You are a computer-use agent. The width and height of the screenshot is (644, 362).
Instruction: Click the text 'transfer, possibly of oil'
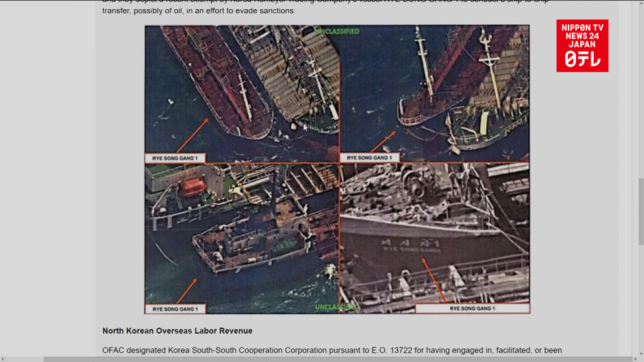(x=143, y=11)
